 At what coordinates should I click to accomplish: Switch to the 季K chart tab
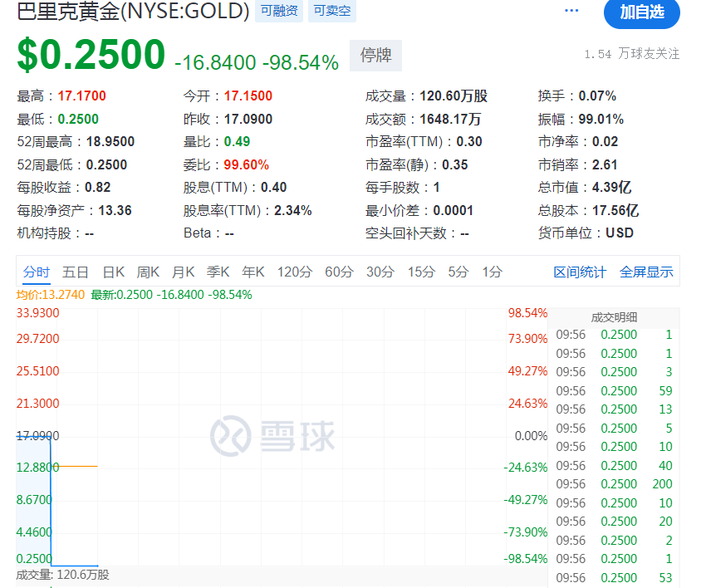[218, 272]
